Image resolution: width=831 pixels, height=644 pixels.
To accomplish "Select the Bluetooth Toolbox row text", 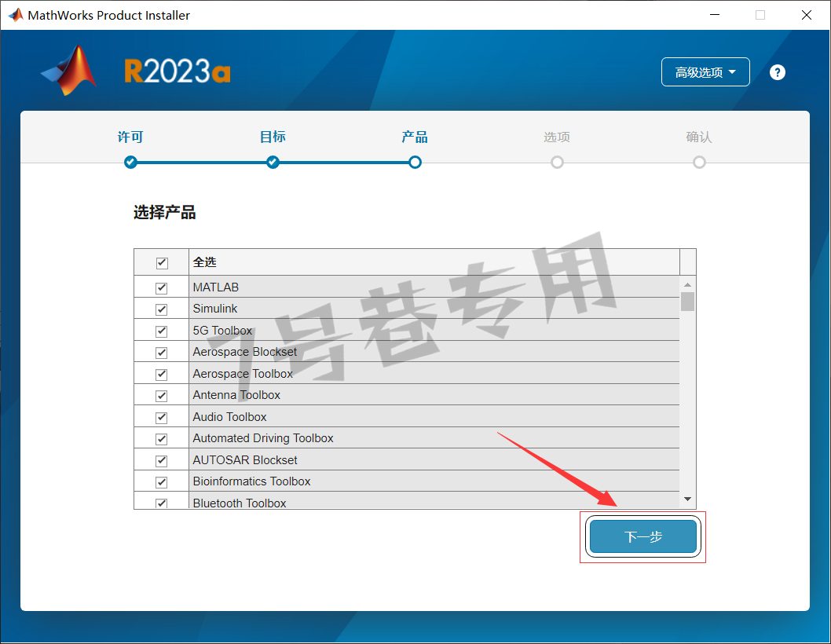I will coord(240,503).
